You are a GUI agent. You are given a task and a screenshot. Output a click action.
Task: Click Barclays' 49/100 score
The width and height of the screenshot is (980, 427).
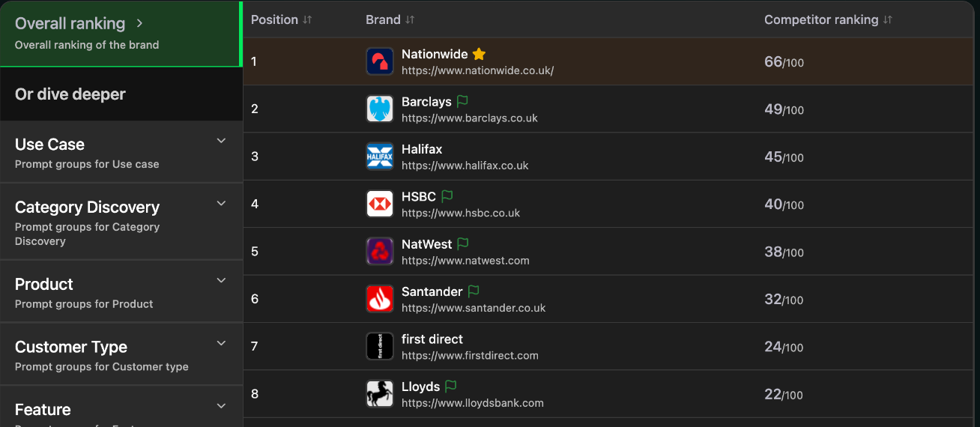click(x=784, y=109)
